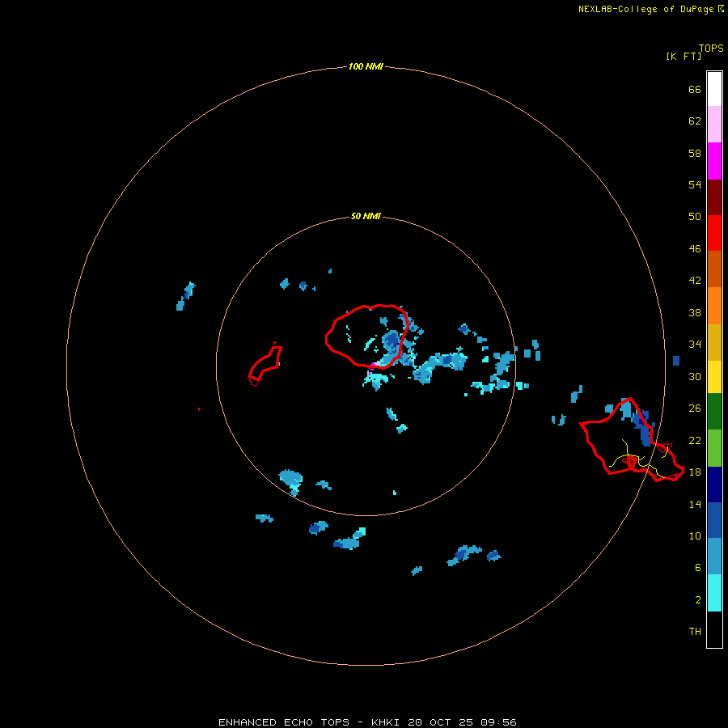Viewport: 728px width, 728px height.
Task: Click the dark green 26 kft swatch
Action: [x=714, y=412]
